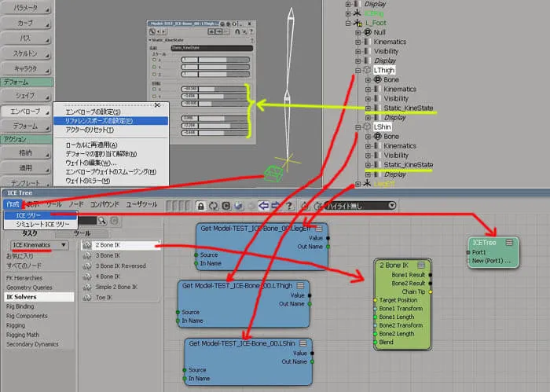Viewport: 550px width, 392px height.
Task: Click the help question mark icon
Action: coord(289,206)
